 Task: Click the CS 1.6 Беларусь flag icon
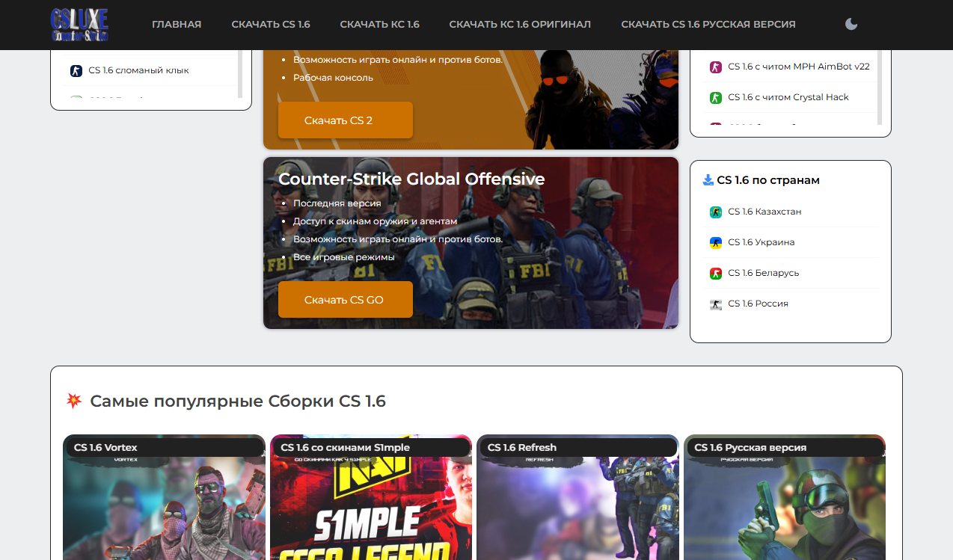[x=715, y=274]
